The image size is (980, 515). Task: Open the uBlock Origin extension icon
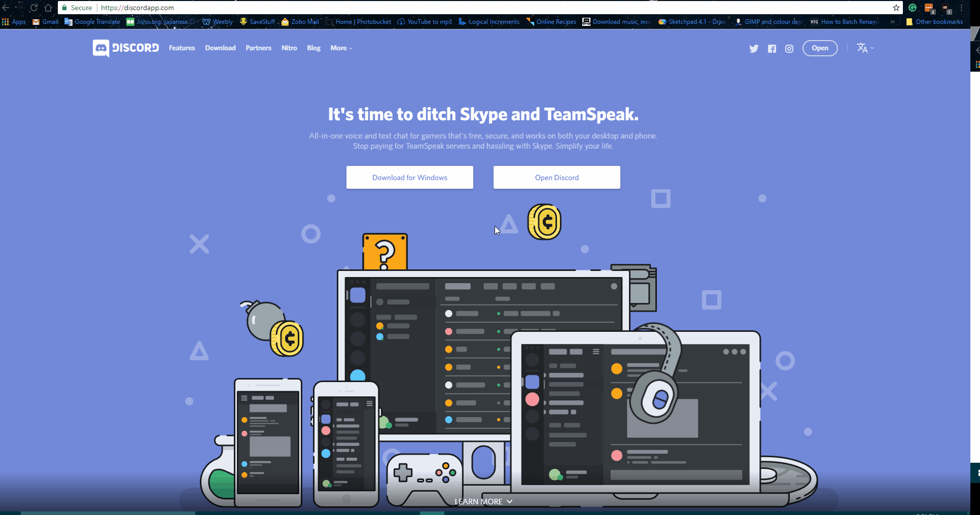[946, 8]
